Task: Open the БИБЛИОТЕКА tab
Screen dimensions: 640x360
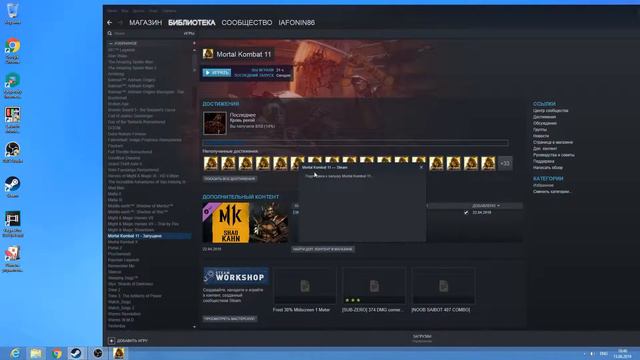Action: pyautogui.click(x=191, y=23)
